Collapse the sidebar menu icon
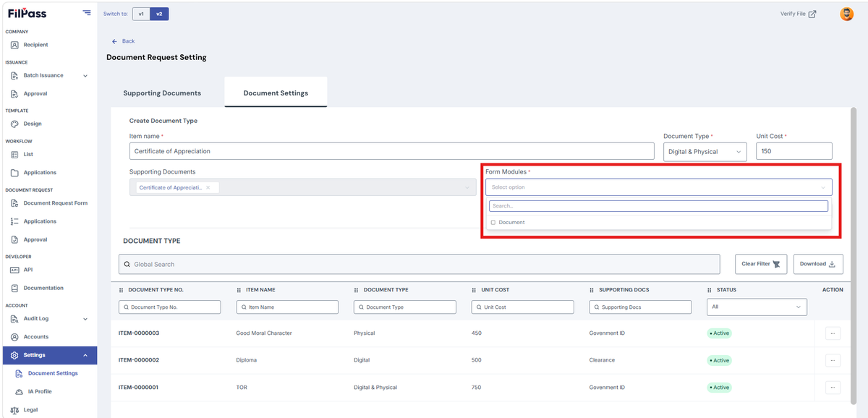The image size is (868, 418). click(x=87, y=12)
